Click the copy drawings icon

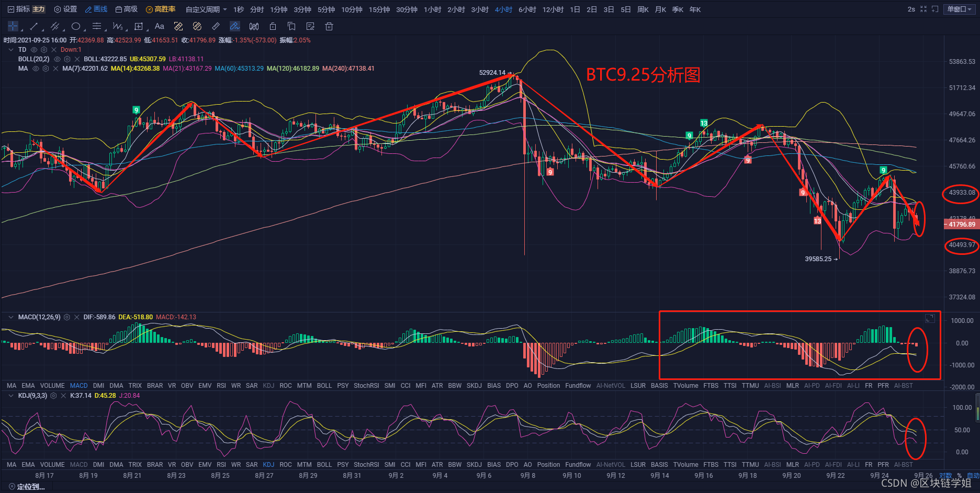coord(291,26)
